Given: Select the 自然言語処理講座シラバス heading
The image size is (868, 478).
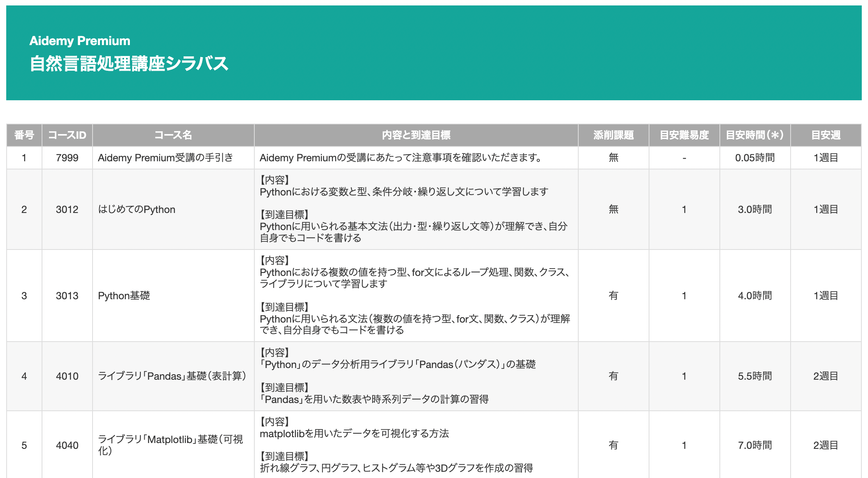Looking at the screenshot, I should 129,63.
